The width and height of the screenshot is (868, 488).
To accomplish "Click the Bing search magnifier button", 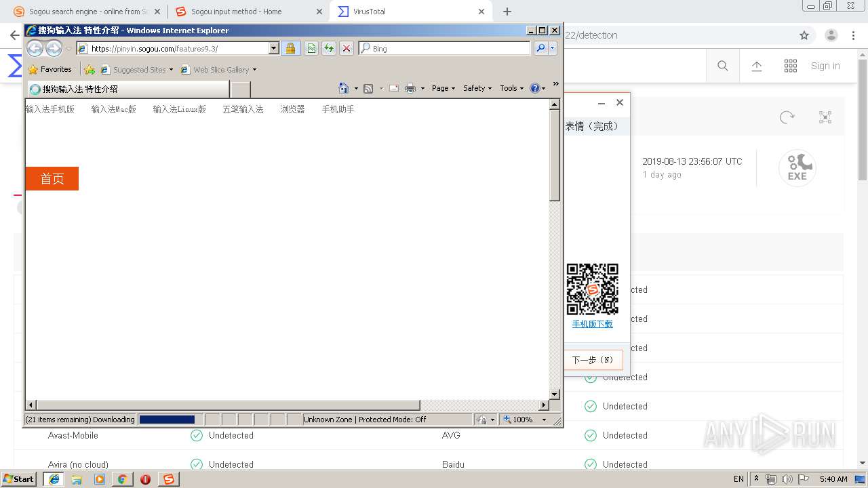I will pyautogui.click(x=540, y=48).
